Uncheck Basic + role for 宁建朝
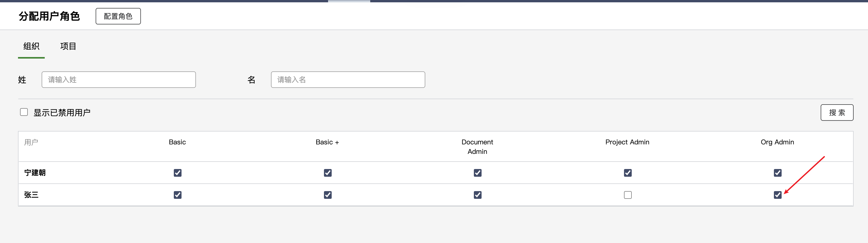The width and height of the screenshot is (868, 243). (328, 173)
